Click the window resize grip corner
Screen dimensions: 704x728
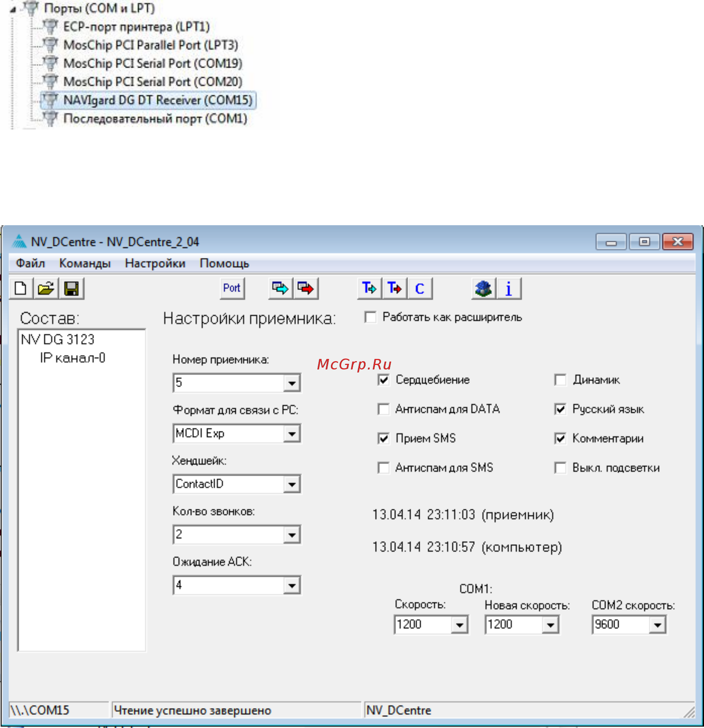pyautogui.click(x=689, y=712)
